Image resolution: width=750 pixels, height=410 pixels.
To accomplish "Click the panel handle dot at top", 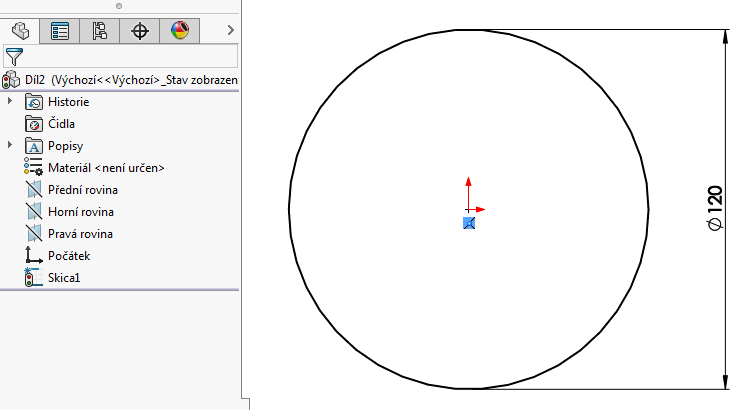I will 119,6.
